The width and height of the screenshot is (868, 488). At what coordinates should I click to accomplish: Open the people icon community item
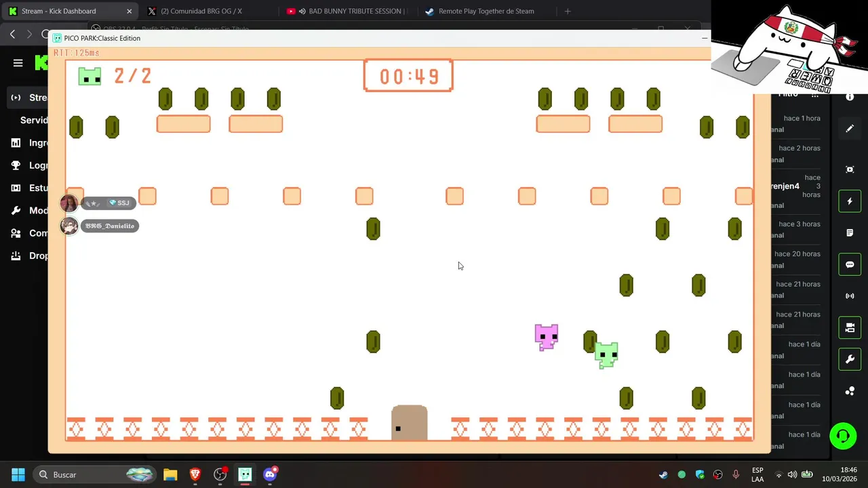click(x=16, y=233)
